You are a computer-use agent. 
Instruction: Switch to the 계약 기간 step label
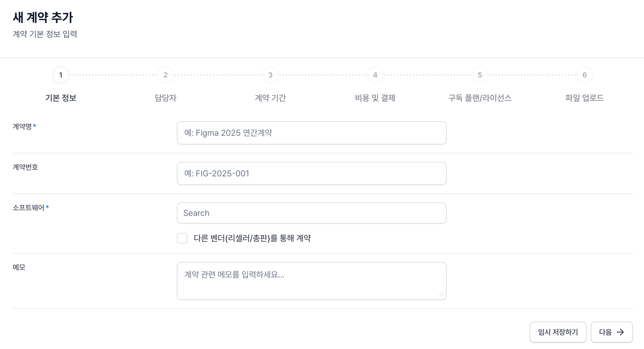coord(270,98)
